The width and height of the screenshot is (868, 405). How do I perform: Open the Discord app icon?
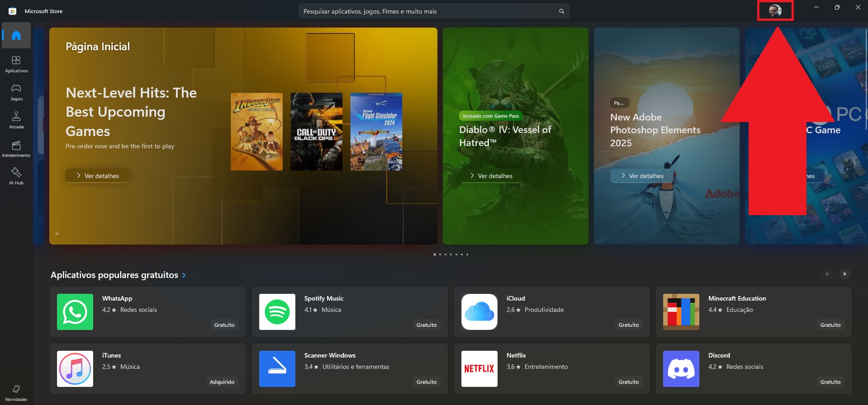point(681,369)
